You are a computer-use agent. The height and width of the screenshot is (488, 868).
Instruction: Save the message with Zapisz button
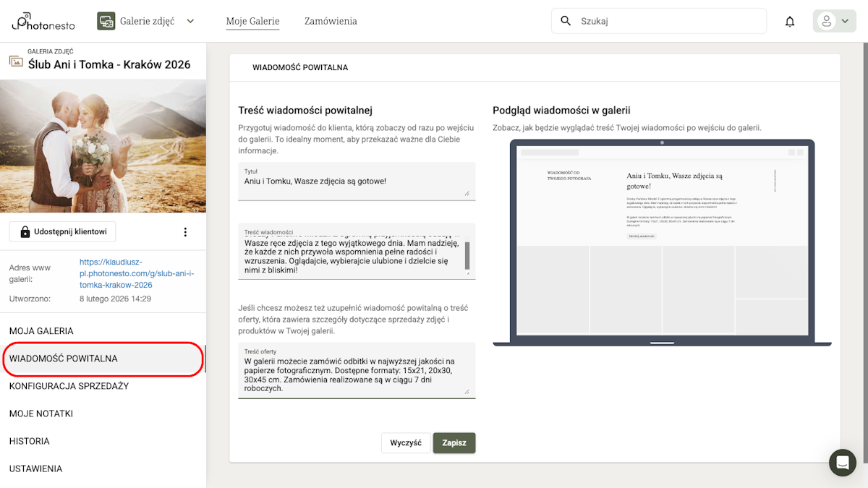pos(454,442)
